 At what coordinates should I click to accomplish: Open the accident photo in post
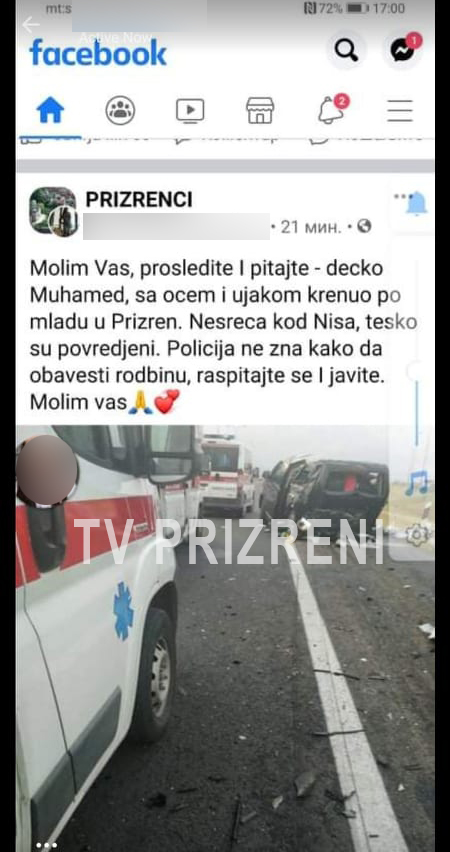click(225, 638)
